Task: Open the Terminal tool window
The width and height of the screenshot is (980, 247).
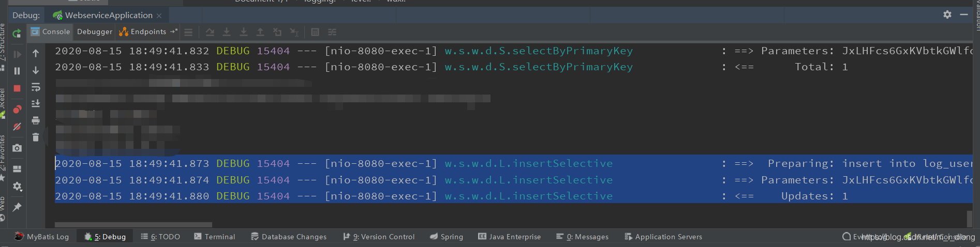Action: [215, 237]
